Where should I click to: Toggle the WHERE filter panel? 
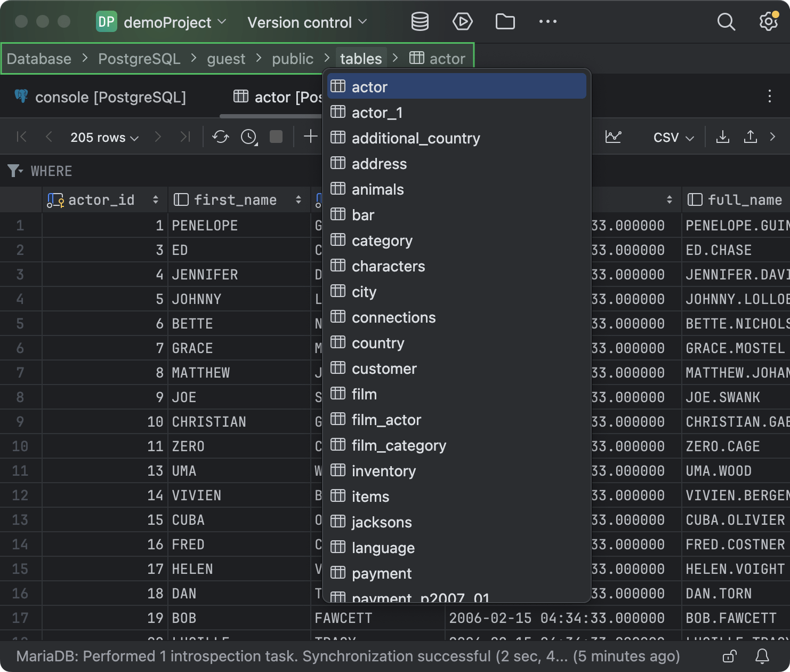click(14, 171)
